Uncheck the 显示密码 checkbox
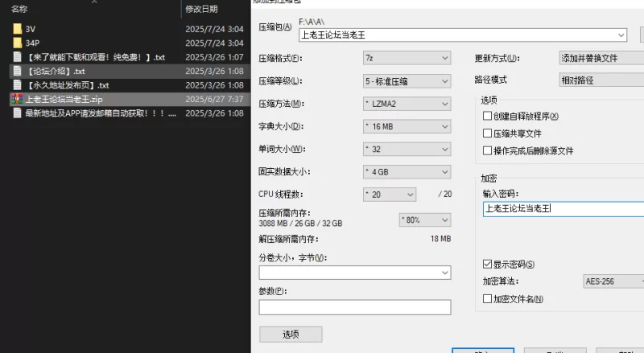644x353 pixels. pyautogui.click(x=487, y=264)
